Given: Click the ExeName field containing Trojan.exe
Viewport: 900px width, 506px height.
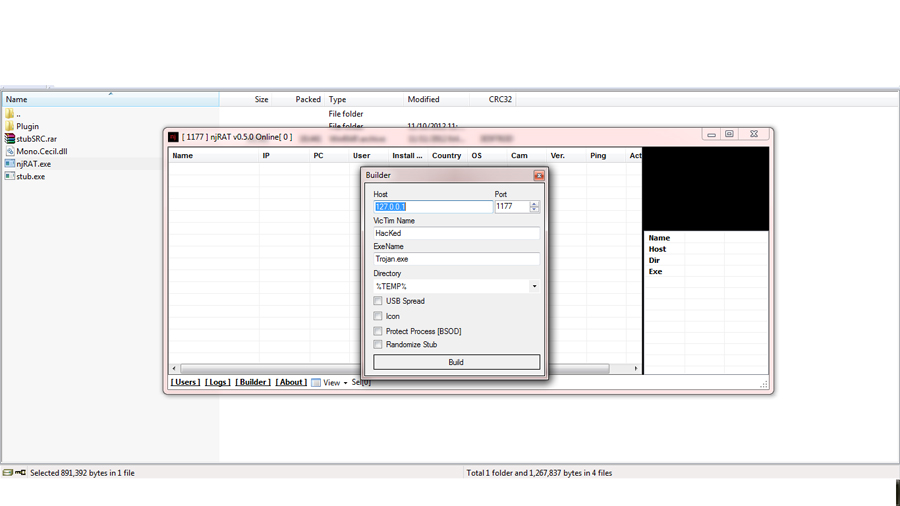Looking at the screenshot, I should pyautogui.click(x=456, y=259).
